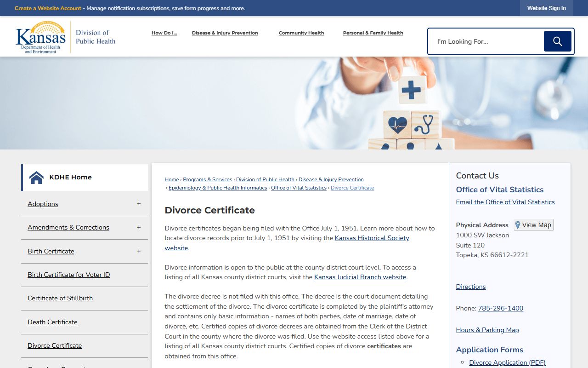
Task: Click Create a Website Account link
Action: click(48, 8)
